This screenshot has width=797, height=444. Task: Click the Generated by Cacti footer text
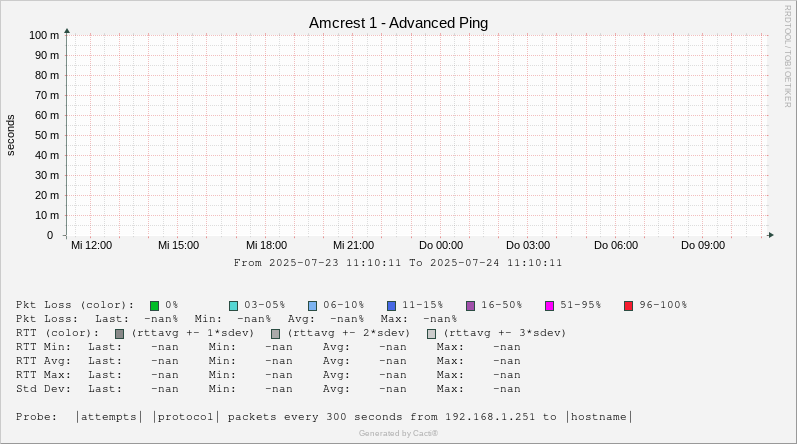click(398, 433)
